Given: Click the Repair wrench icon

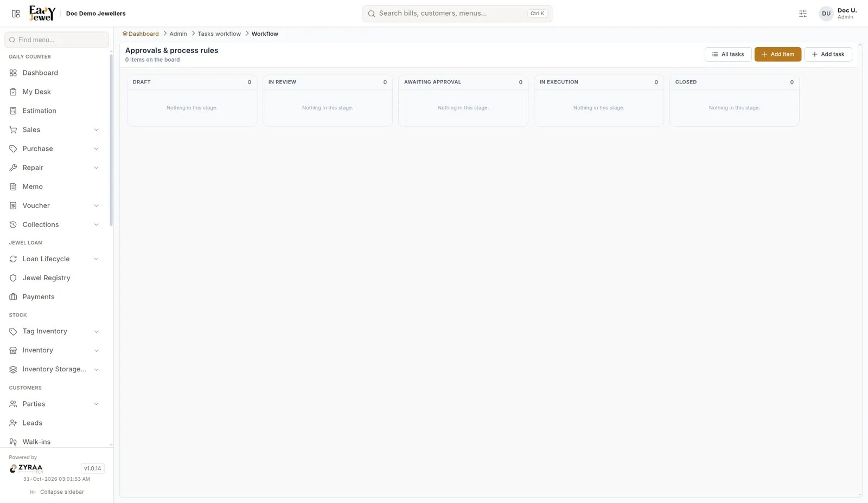Looking at the screenshot, I should coord(13,167).
